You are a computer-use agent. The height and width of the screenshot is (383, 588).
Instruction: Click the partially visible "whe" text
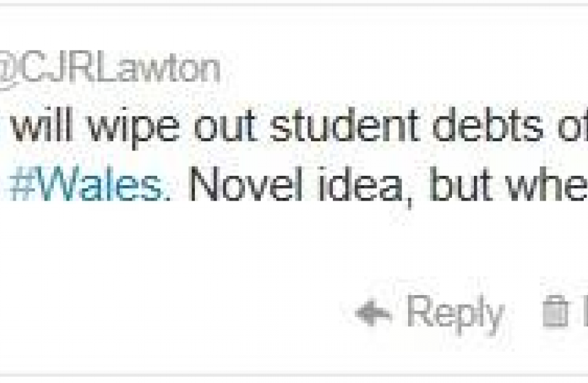click(547, 184)
